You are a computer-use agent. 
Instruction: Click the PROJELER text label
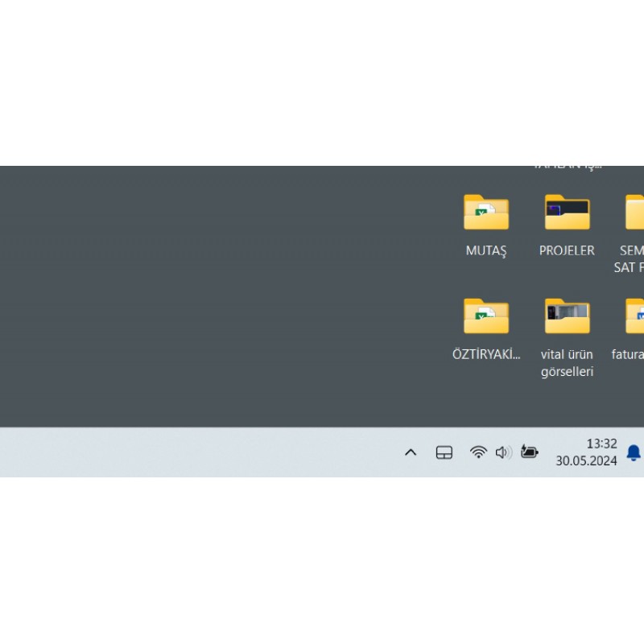[x=567, y=251]
